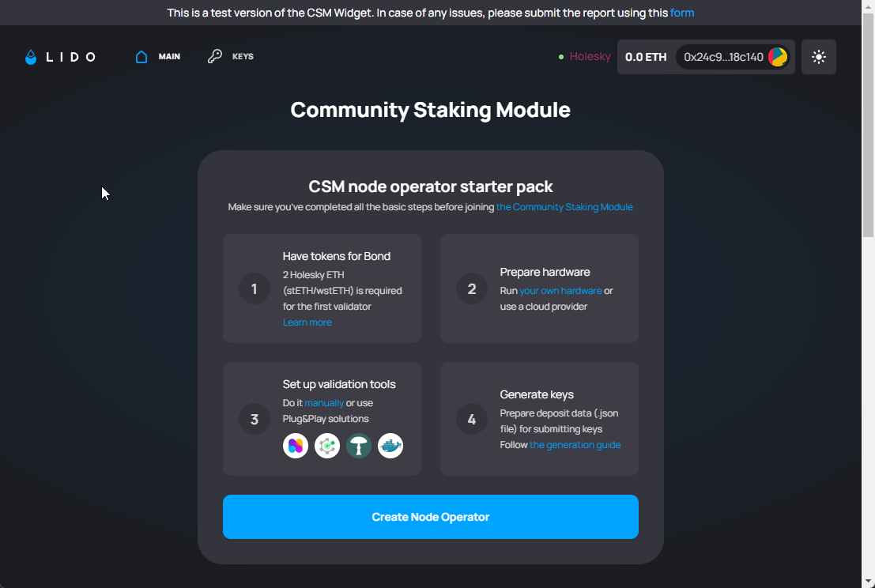875x588 pixels.
Task: Toggle the light theme with the sun icon
Action: (x=818, y=56)
